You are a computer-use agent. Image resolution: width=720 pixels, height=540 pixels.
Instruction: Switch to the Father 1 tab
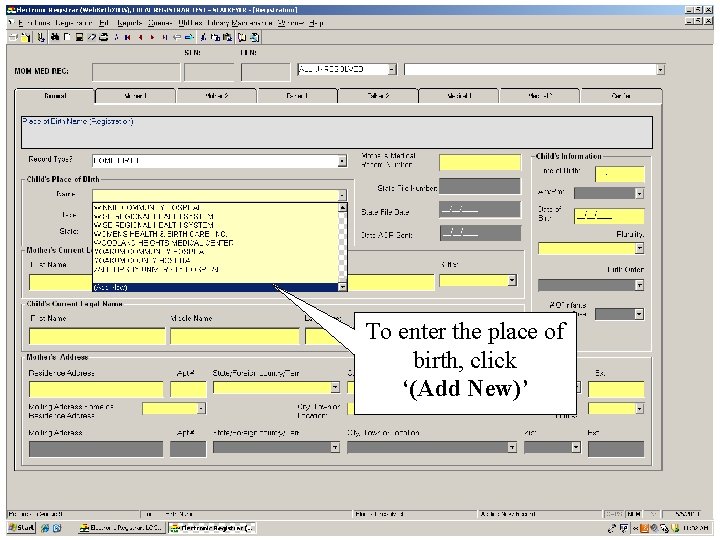pyautogui.click(x=297, y=96)
